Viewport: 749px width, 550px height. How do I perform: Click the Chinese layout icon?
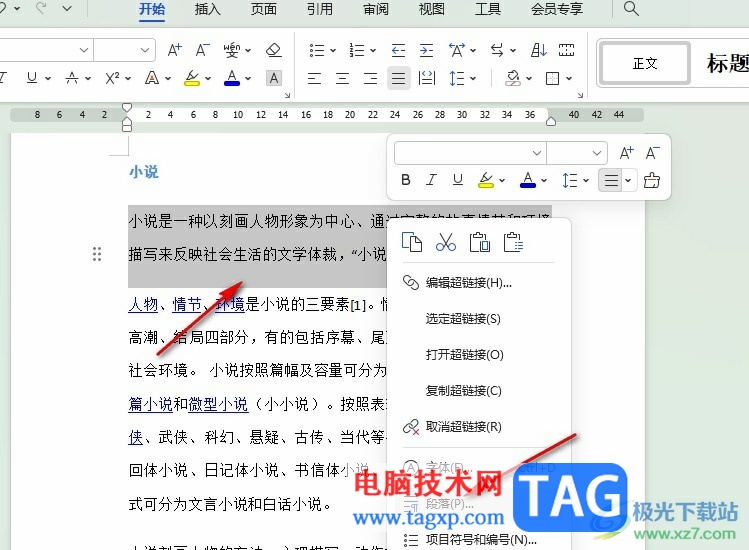point(457,50)
